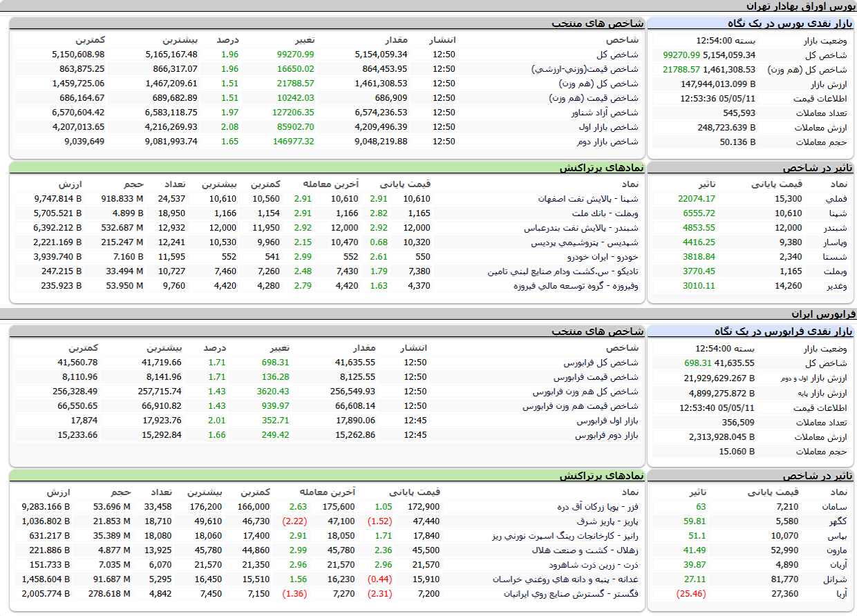The image size is (857, 616).
Task: Click Farabourse trade volume '15.060 B'
Action: coord(737,452)
